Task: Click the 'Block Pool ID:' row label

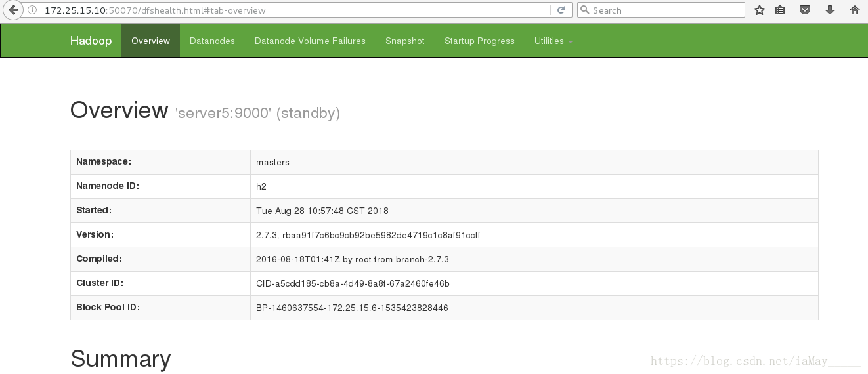Action: (x=108, y=307)
